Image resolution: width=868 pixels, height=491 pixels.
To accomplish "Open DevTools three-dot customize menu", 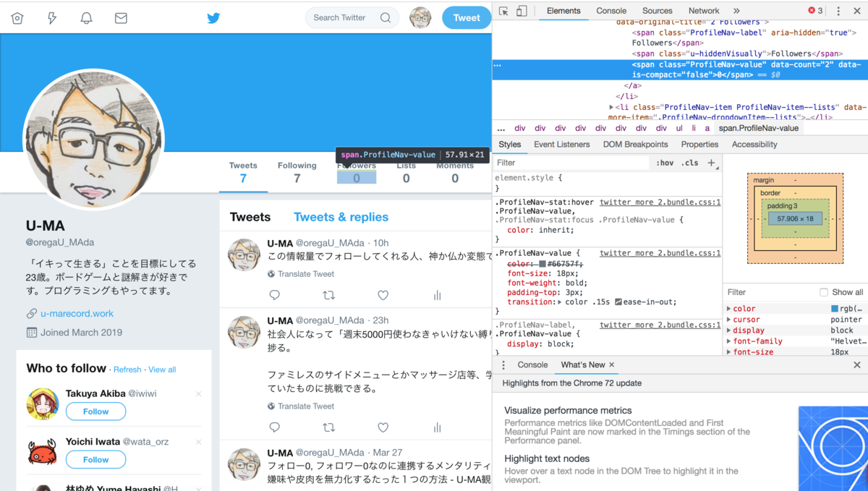I will tap(838, 11).
